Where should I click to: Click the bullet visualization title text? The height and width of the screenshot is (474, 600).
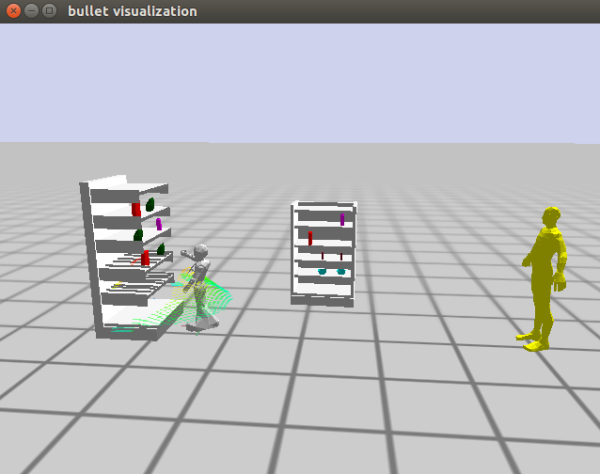(132, 11)
